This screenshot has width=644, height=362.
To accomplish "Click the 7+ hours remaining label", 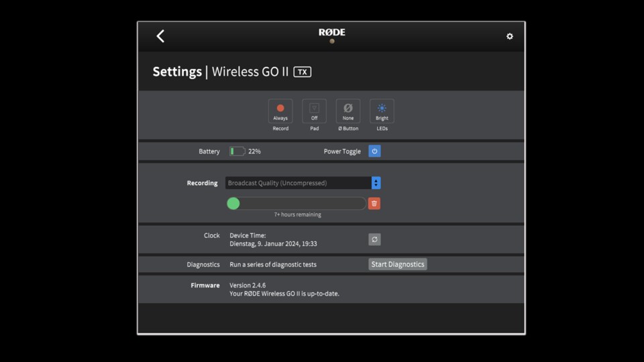I will (x=297, y=215).
